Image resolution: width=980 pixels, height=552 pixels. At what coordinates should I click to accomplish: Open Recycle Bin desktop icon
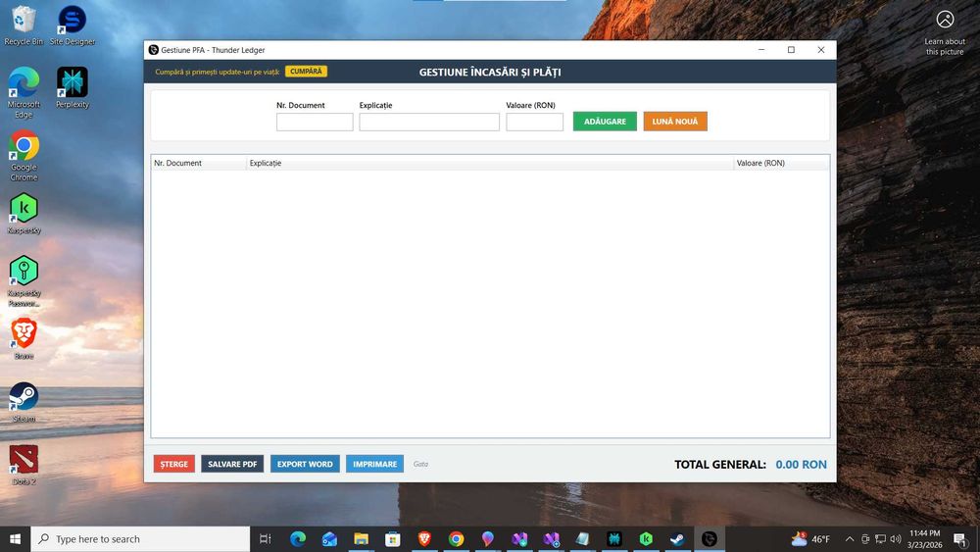point(24,25)
